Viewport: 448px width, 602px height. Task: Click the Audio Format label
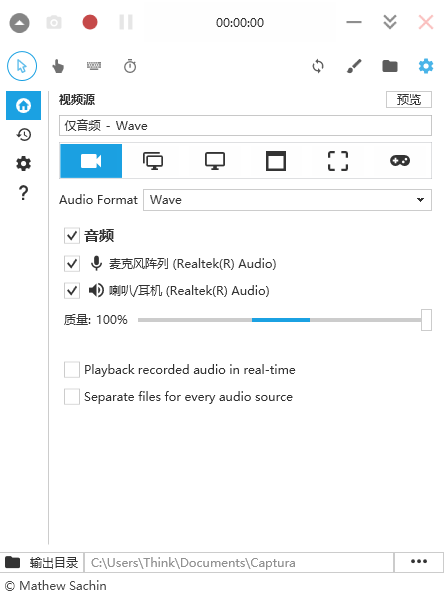tap(98, 200)
